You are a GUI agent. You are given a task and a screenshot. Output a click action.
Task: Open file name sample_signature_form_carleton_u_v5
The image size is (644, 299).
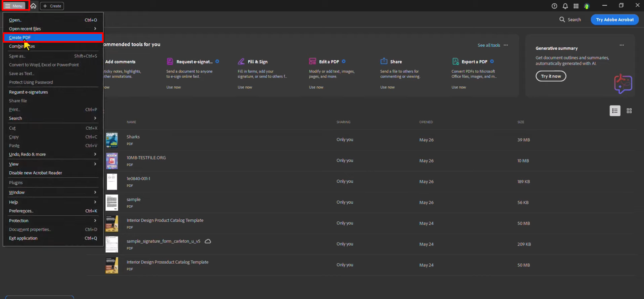(x=163, y=241)
